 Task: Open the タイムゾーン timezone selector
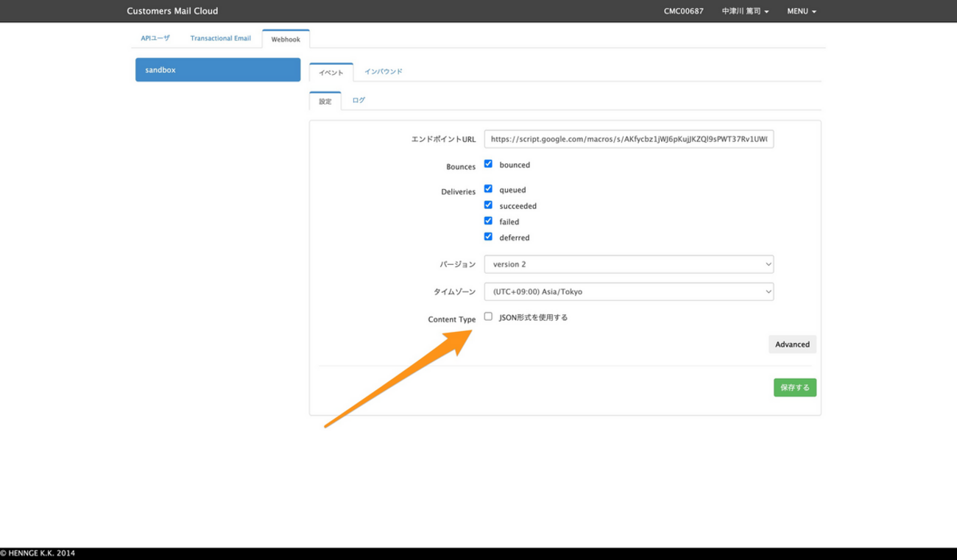pos(628,291)
